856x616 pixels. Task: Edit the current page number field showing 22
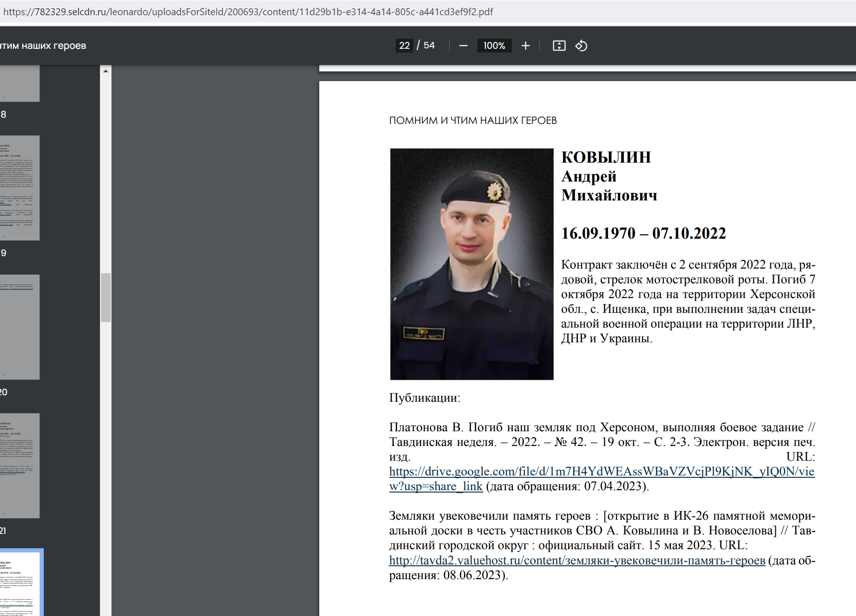click(x=404, y=46)
